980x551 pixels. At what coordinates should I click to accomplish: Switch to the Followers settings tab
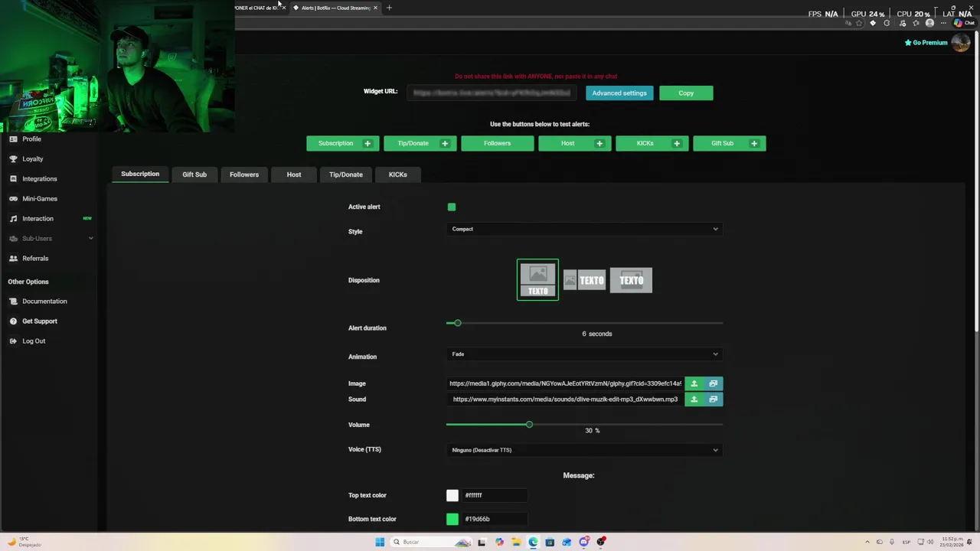pyautogui.click(x=244, y=174)
